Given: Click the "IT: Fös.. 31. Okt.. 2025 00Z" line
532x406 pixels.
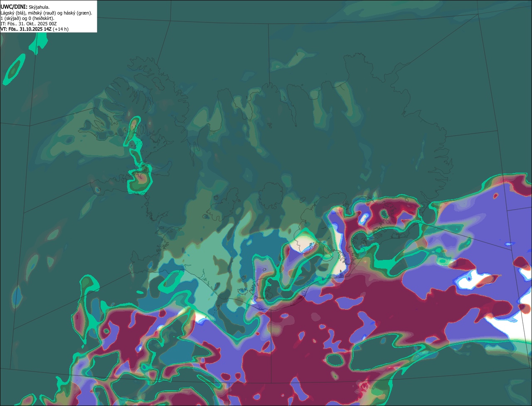Looking at the screenshot, I should click(x=29, y=24).
